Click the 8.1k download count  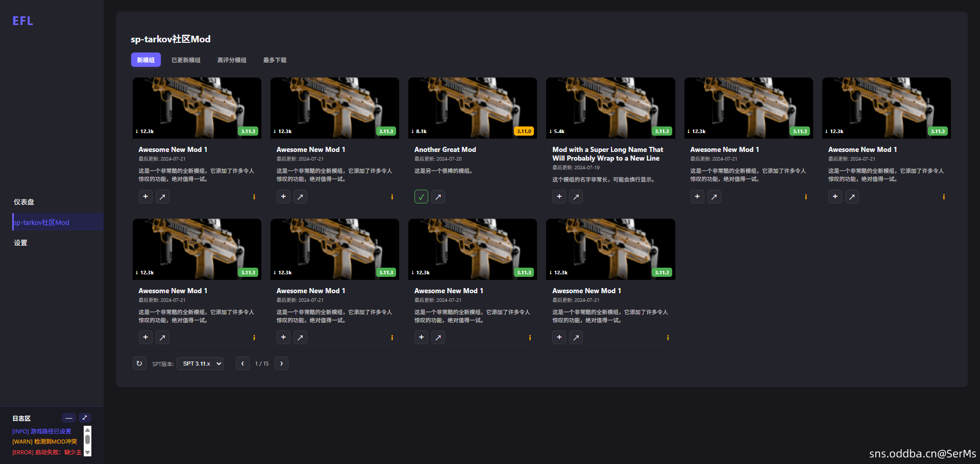(x=419, y=132)
